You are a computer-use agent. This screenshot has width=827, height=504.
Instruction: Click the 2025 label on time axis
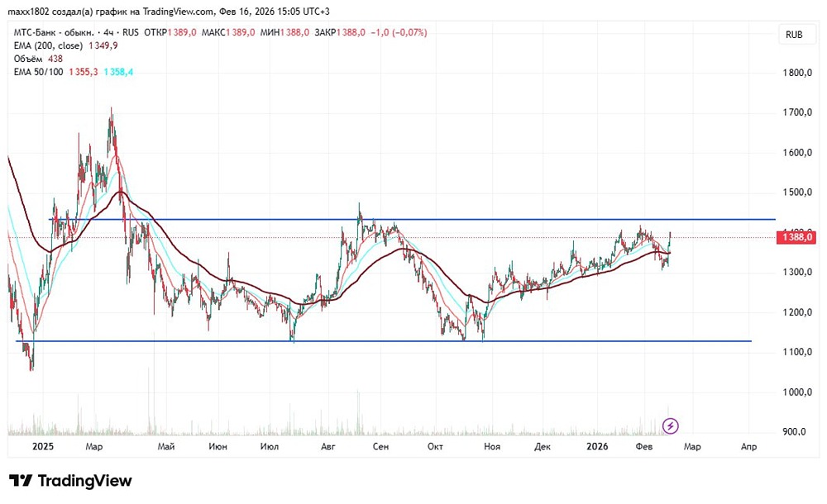[x=43, y=446]
